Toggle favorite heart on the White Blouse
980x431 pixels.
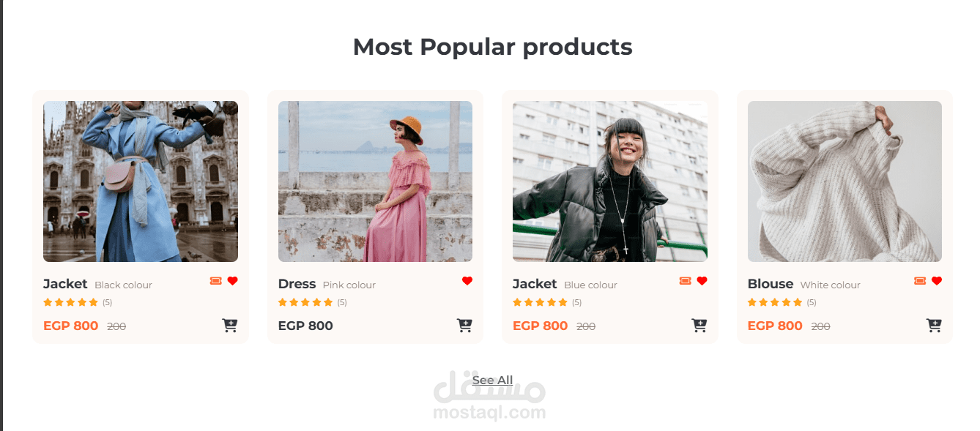[x=937, y=281]
